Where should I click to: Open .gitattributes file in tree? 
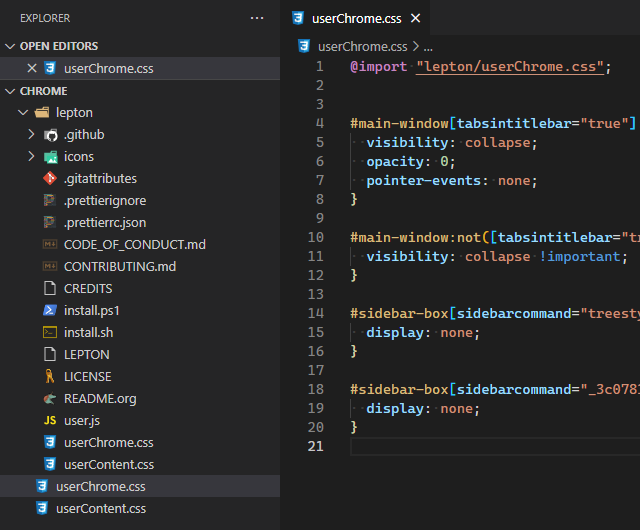click(x=100, y=178)
